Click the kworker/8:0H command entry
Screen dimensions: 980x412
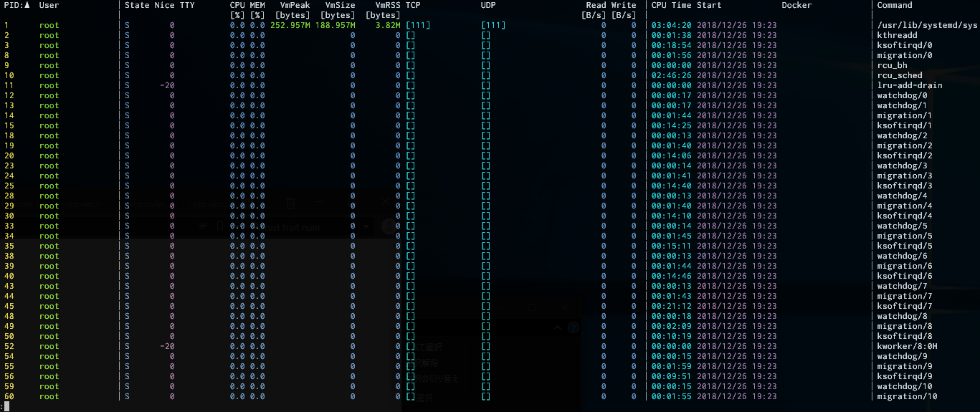point(907,347)
